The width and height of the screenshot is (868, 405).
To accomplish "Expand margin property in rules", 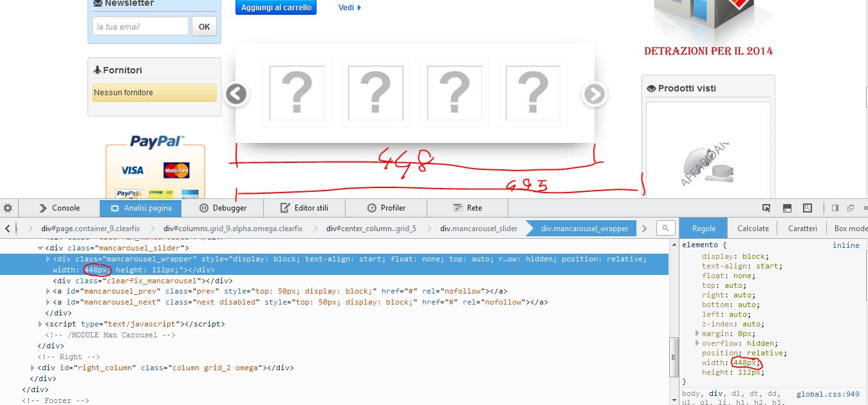I will tap(697, 334).
